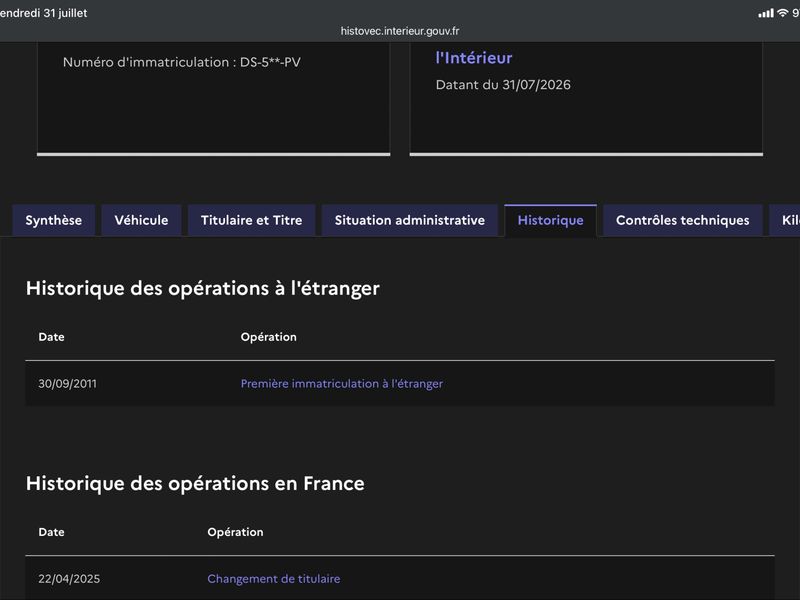Tap the cellular signal bars icon
The height and width of the screenshot is (600, 800).
[x=766, y=13]
